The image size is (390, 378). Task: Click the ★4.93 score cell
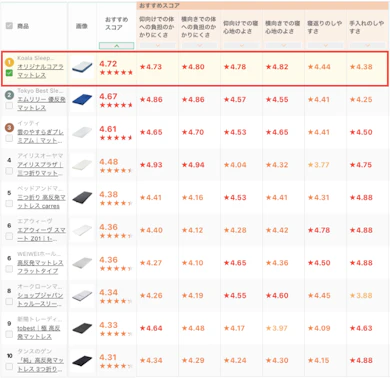pos(151,165)
